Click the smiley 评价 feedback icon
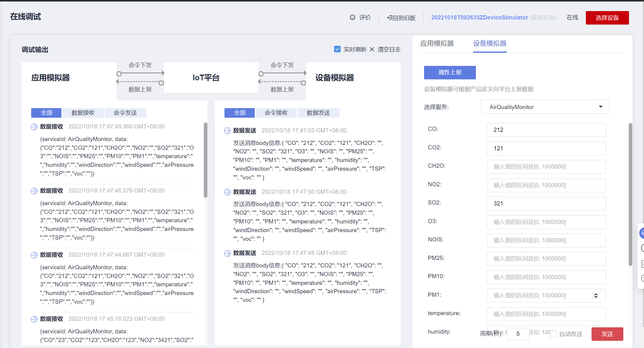 point(353,17)
